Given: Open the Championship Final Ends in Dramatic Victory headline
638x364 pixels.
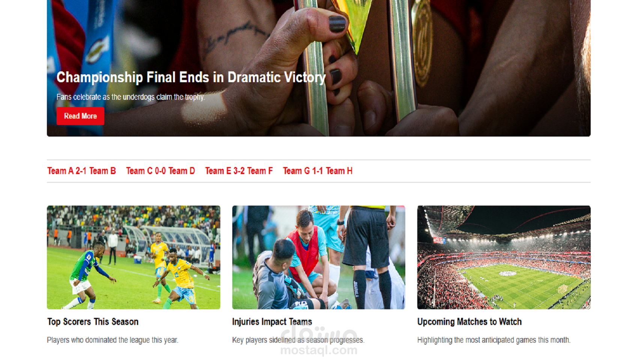Looking at the screenshot, I should pos(191,77).
